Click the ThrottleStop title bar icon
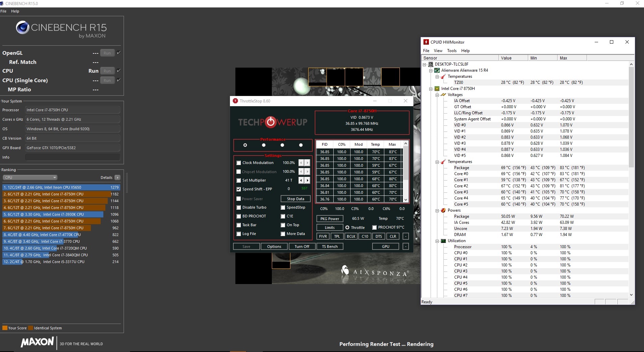644x352 pixels. (x=235, y=101)
